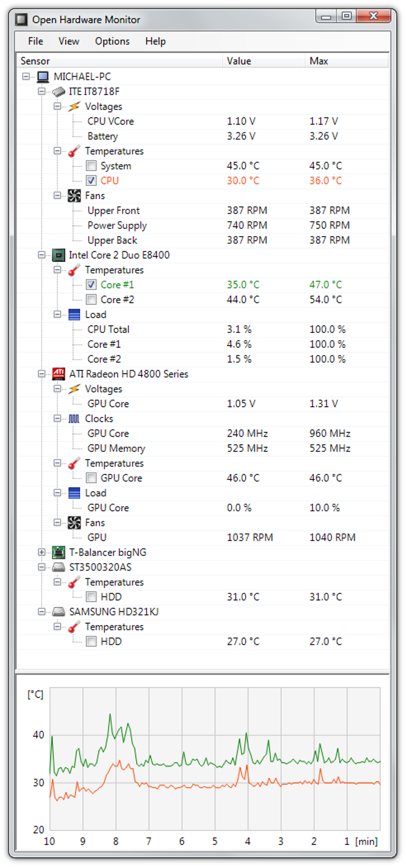
Task: Select the Power Supply fan row
Action: coord(117,226)
